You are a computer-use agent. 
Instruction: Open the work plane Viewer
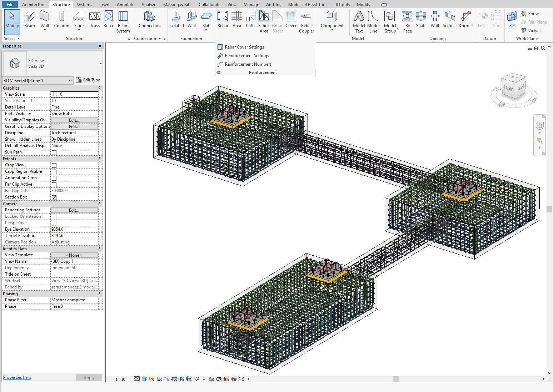click(531, 31)
